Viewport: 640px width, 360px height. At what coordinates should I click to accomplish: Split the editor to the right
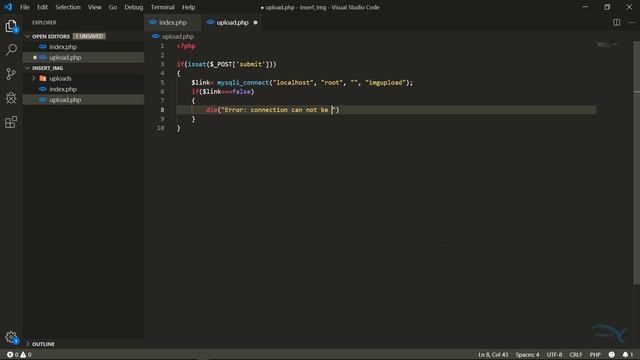click(616, 22)
